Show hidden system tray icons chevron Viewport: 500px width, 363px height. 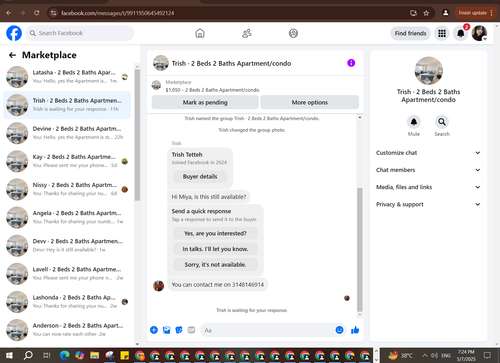(x=425, y=355)
